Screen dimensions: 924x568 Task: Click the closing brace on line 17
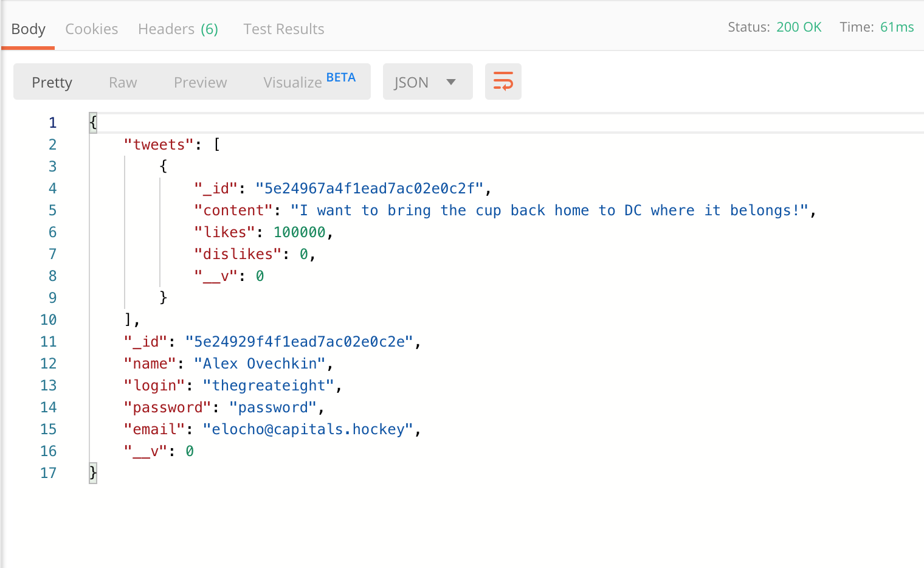93,473
